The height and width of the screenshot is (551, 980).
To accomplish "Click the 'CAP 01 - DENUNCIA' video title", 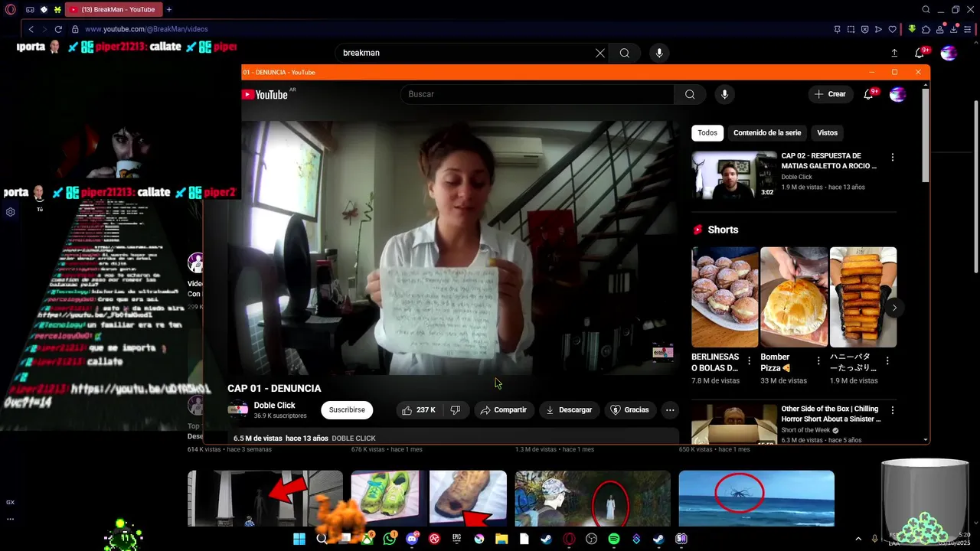I will click(x=274, y=389).
